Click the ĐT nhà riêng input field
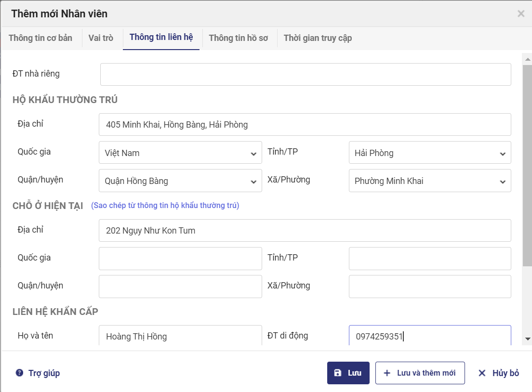 [306, 75]
